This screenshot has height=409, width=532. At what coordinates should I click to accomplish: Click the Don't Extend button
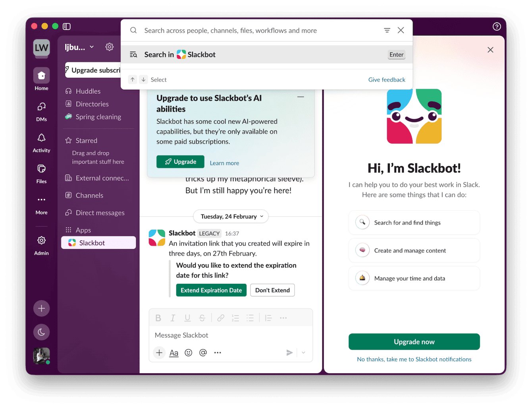tap(272, 290)
